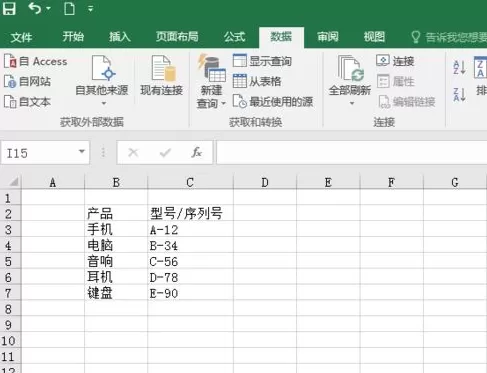Image resolution: width=487 pixels, height=373 pixels.
Task: Open the 文件 menu tab
Action: pos(21,37)
